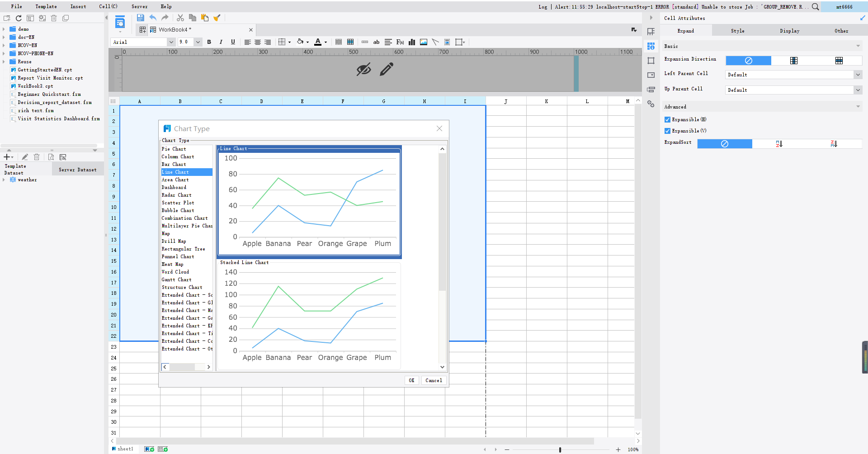Open the font size dropdown

pos(199,42)
